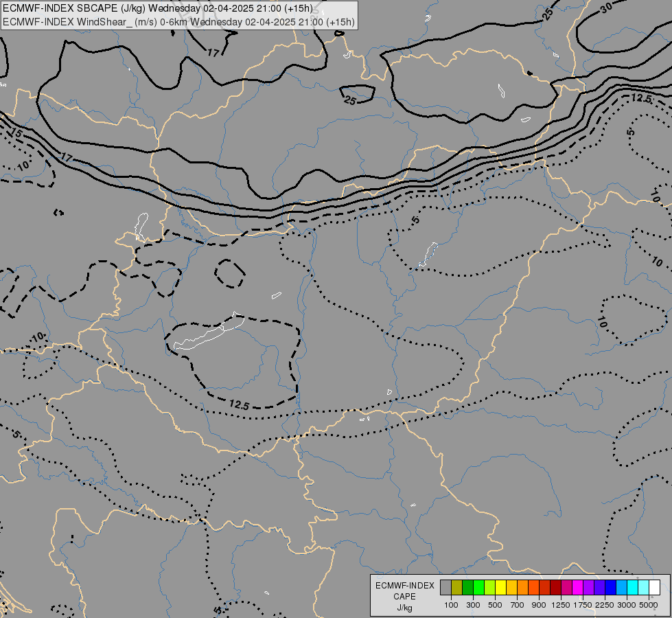Viewport: 672px width, 618px height.
Task: Select the white swatch above 5000
Action: click(x=654, y=587)
